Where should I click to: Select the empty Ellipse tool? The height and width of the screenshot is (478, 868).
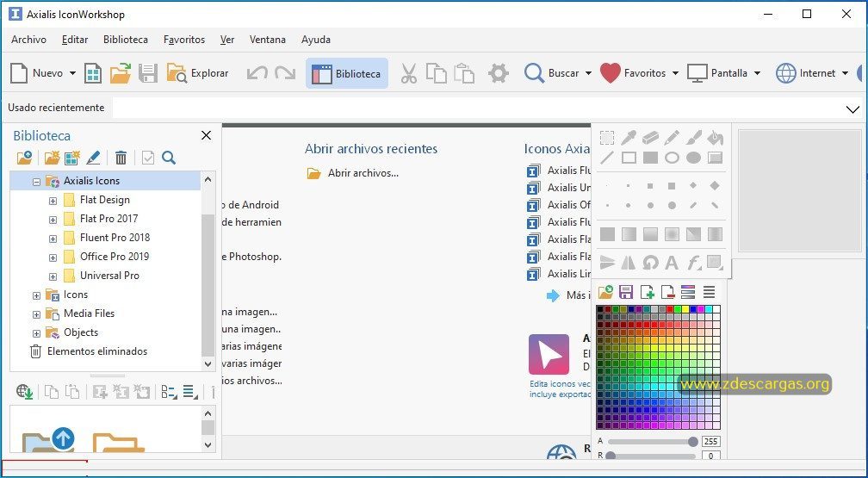point(672,158)
